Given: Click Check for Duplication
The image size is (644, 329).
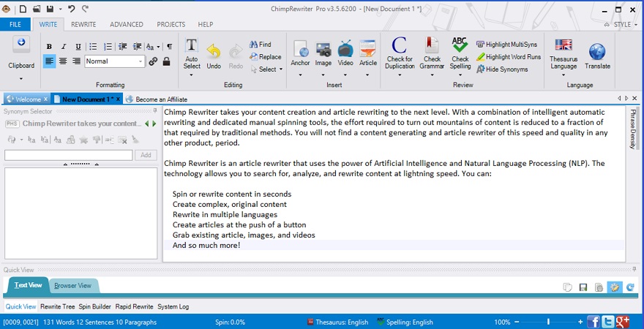Looking at the screenshot, I should pyautogui.click(x=400, y=57).
